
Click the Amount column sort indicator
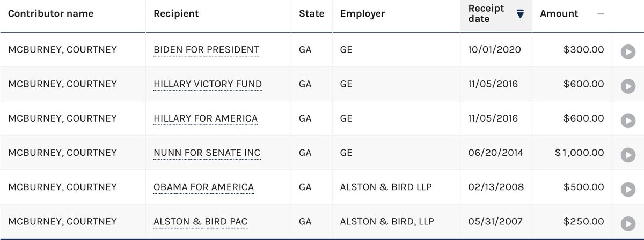click(601, 14)
